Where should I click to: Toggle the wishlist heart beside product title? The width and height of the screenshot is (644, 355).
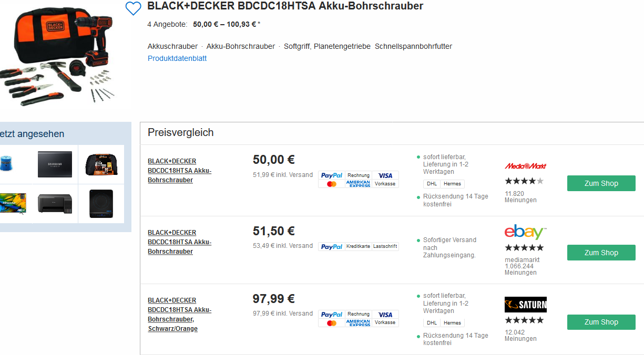134,8
